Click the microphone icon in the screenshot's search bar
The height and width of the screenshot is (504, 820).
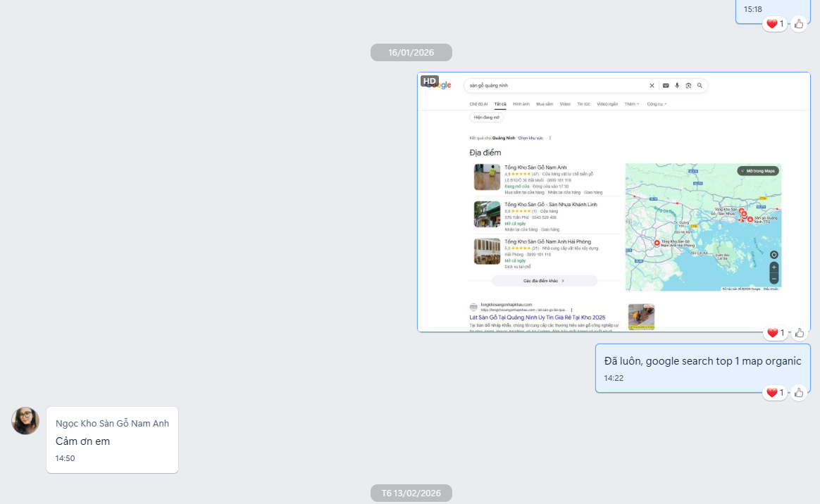pyautogui.click(x=677, y=85)
